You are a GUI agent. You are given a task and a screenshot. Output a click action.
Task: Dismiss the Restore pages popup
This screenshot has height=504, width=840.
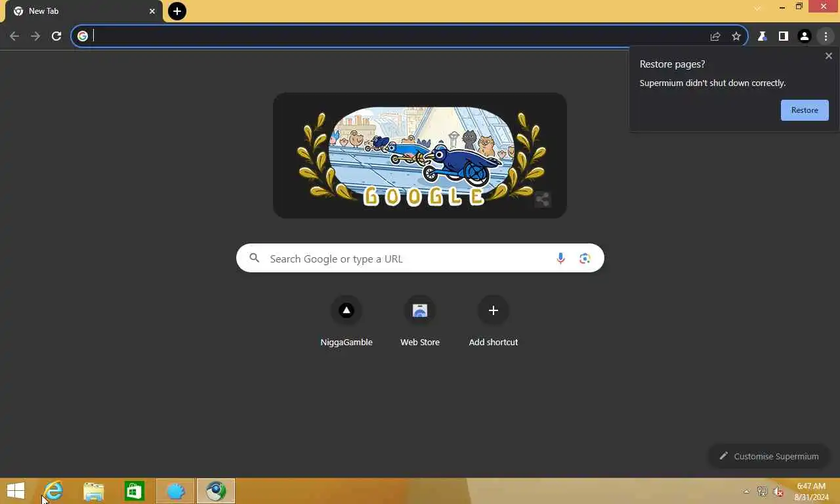(829, 56)
